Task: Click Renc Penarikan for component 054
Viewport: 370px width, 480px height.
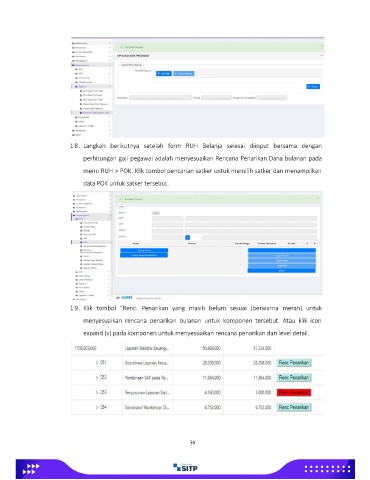Action: pos(294,407)
